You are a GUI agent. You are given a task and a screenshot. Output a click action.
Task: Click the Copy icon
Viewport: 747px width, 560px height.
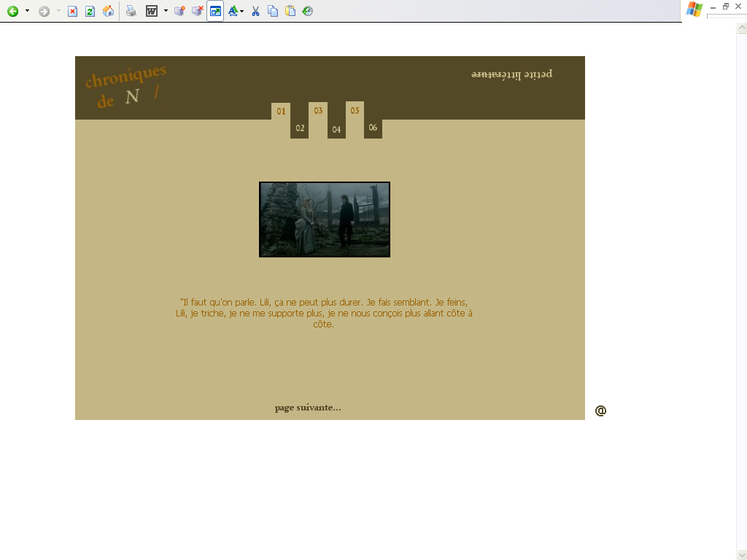[x=273, y=11]
